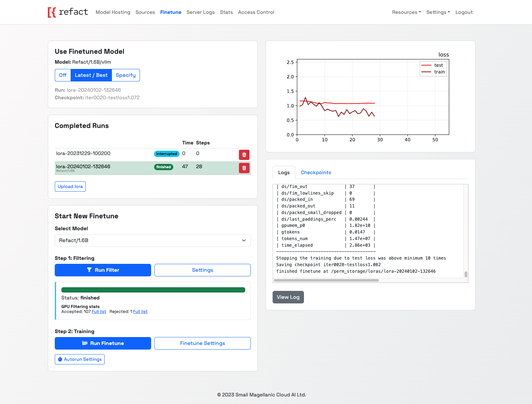Open the Select Model dropdown
532x404 pixels.
click(152, 240)
